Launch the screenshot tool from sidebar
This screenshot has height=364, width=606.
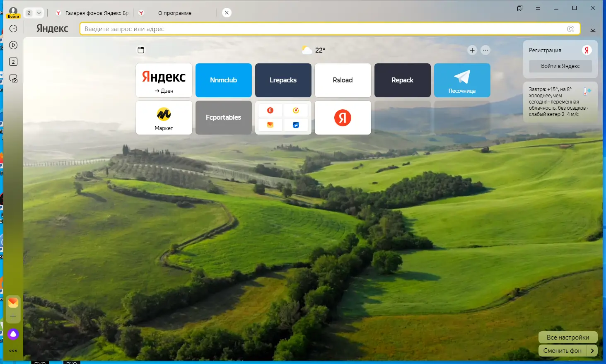13,79
